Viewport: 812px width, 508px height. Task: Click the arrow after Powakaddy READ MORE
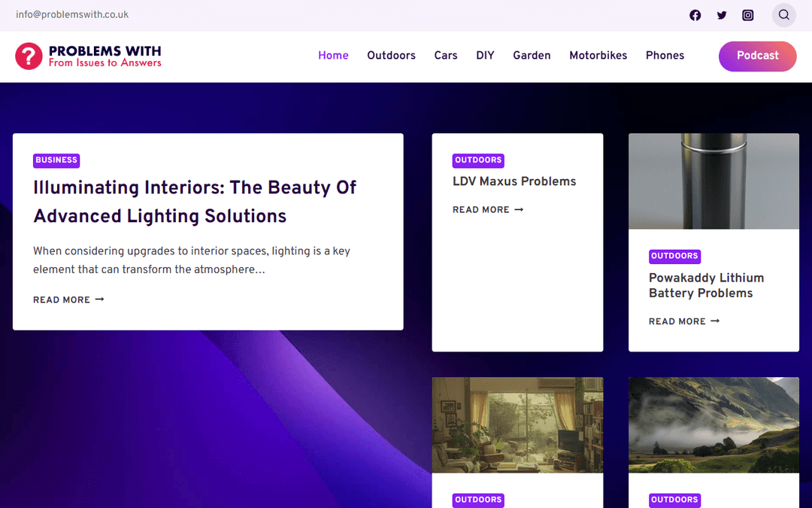tap(715, 321)
